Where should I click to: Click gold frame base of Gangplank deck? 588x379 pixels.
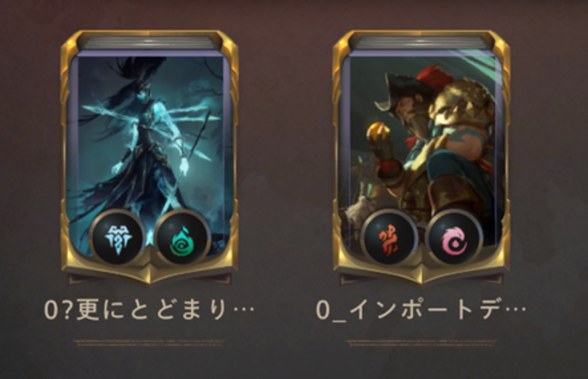[x=422, y=273]
